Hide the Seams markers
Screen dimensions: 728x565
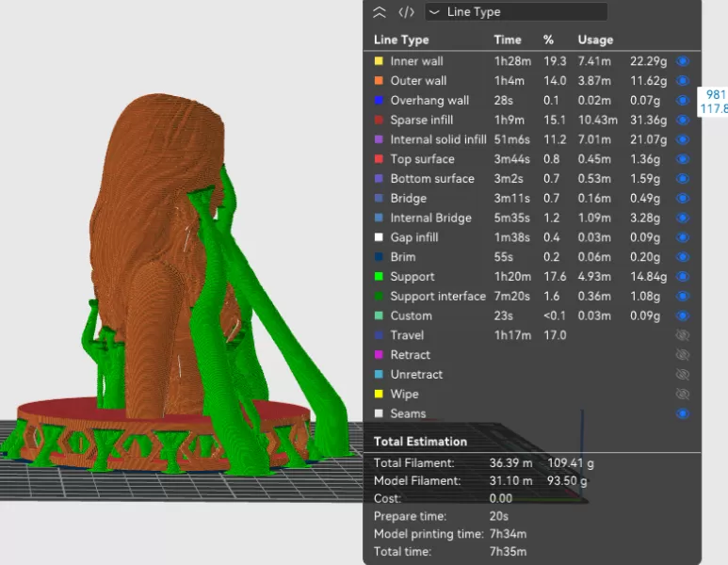pos(683,413)
